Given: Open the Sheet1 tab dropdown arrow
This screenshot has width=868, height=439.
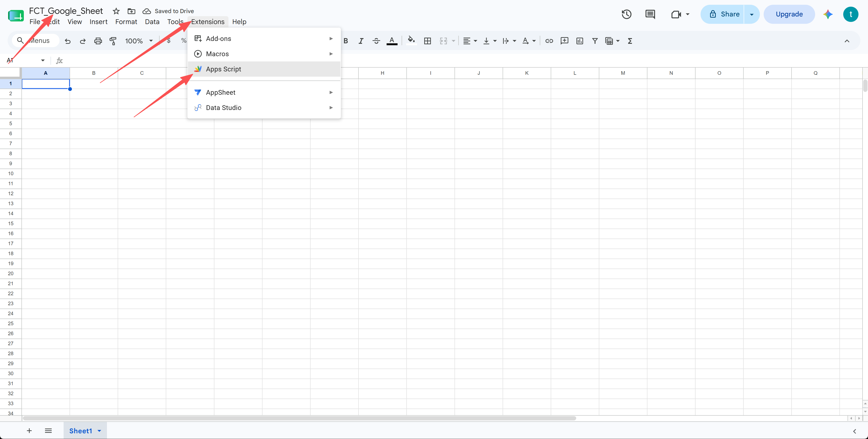Looking at the screenshot, I should click(x=99, y=431).
